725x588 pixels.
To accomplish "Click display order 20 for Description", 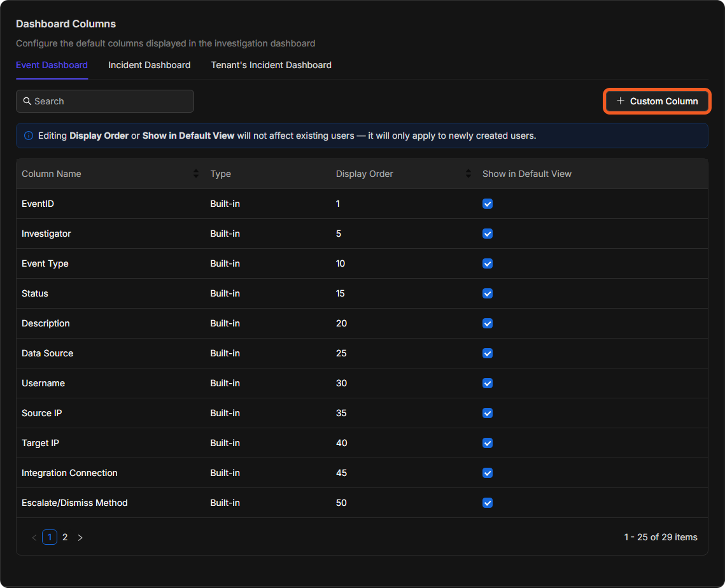I will click(341, 323).
